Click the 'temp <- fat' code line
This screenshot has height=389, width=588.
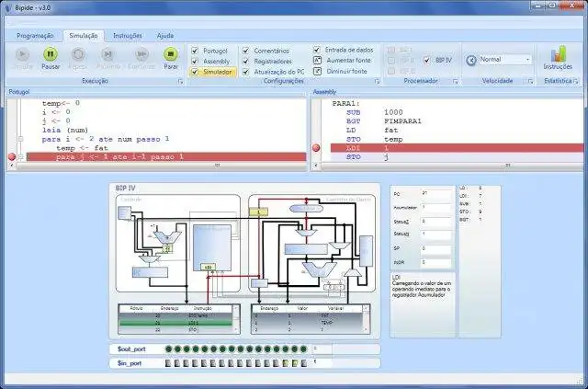point(82,148)
